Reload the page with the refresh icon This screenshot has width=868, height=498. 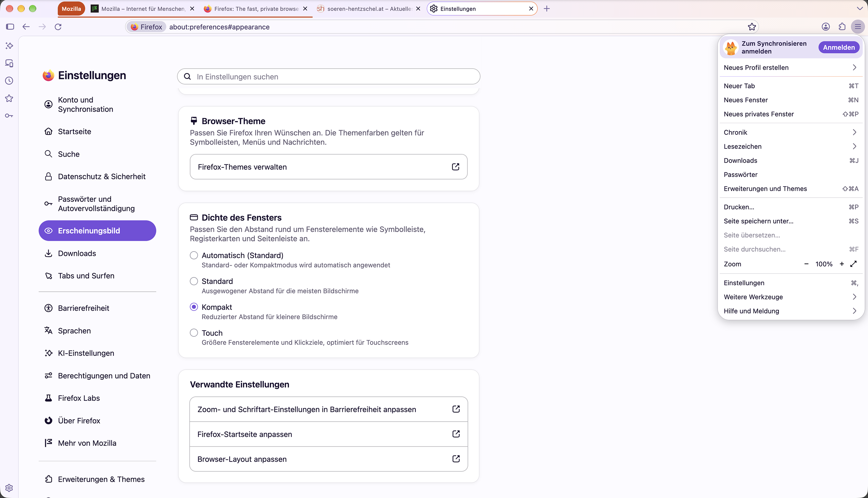[x=58, y=27]
